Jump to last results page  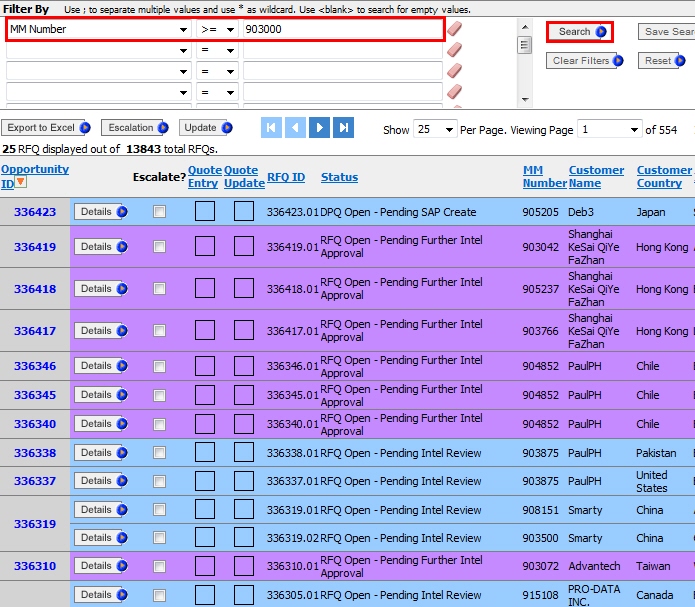click(344, 128)
